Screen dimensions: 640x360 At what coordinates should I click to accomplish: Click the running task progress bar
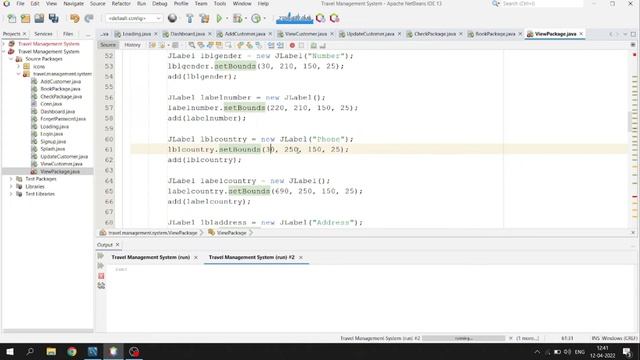[x=463, y=338]
